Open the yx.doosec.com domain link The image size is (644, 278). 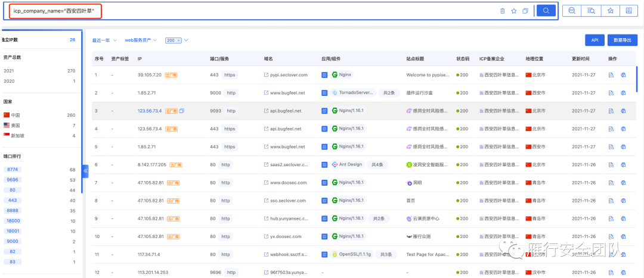(x=286, y=236)
